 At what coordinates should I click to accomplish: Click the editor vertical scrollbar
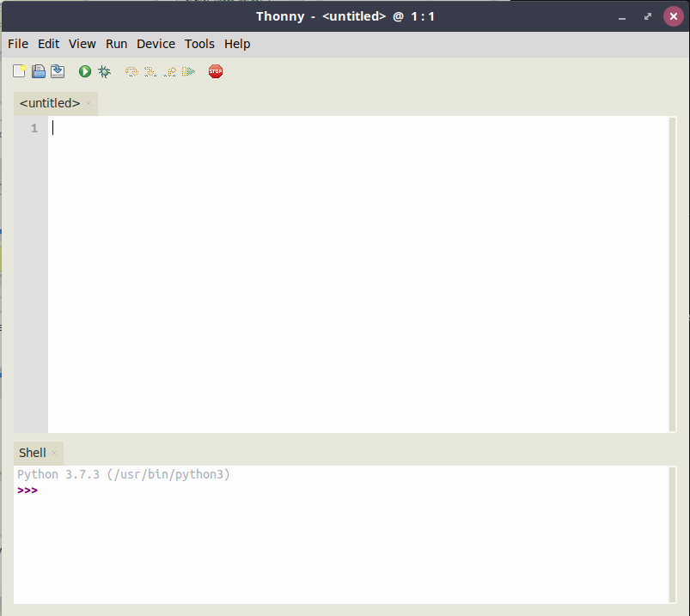(672, 274)
